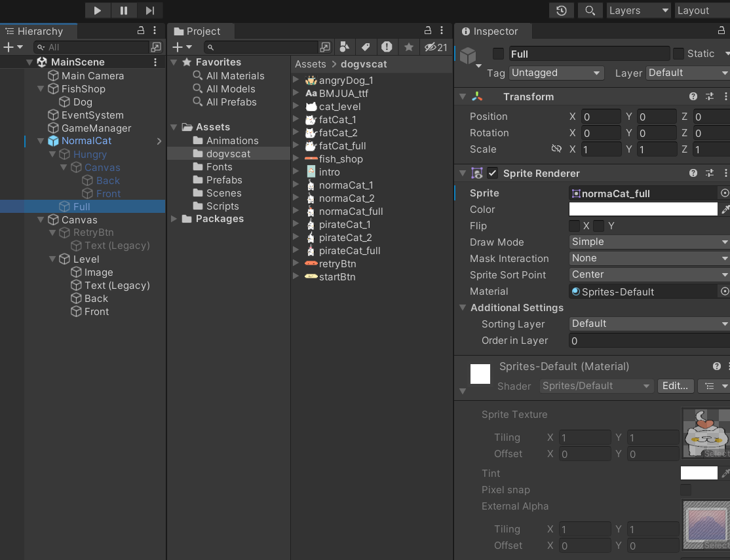
Task: Pick a sprite with the object picker
Action: pos(724,193)
